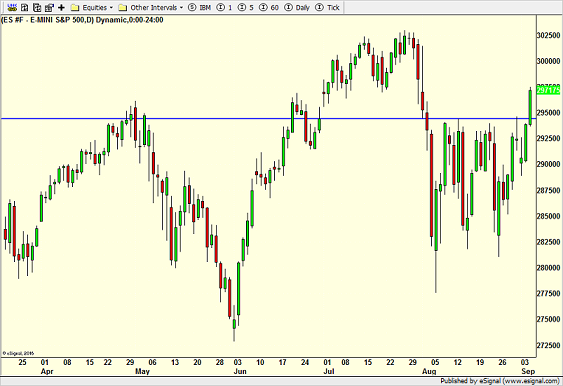
Task: Click the 282500 price axis label
Action: point(548,242)
